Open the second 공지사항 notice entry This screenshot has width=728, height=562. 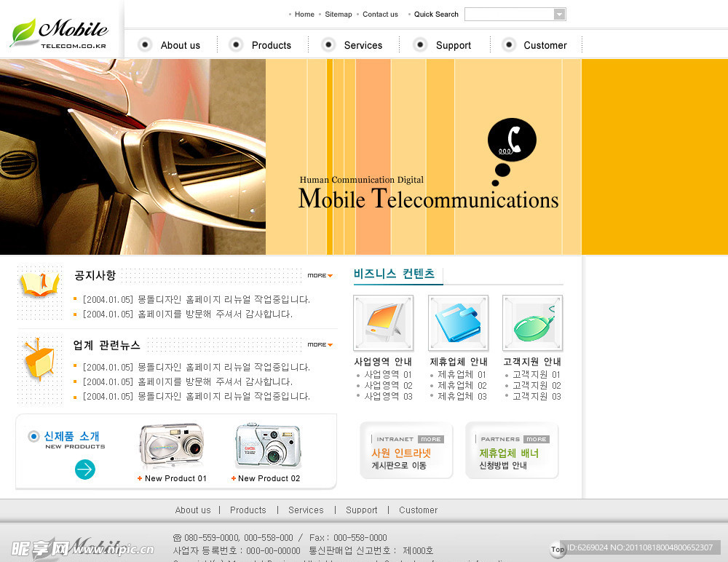tap(188, 314)
